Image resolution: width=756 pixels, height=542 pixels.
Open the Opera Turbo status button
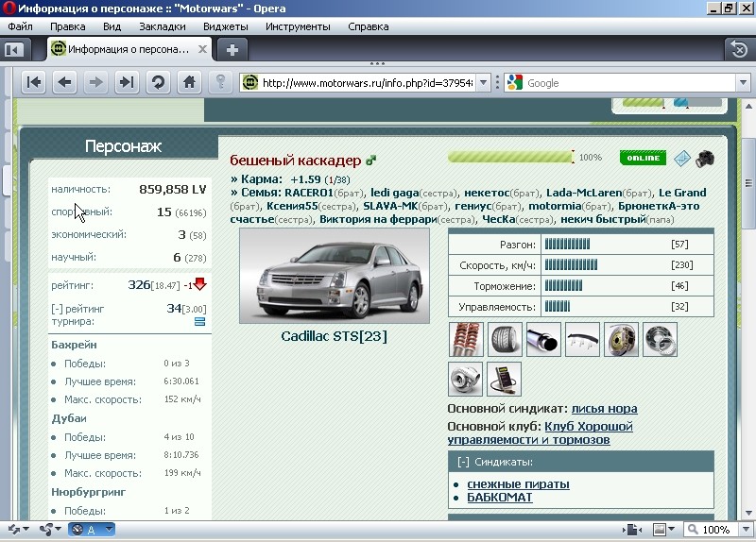(x=91, y=530)
